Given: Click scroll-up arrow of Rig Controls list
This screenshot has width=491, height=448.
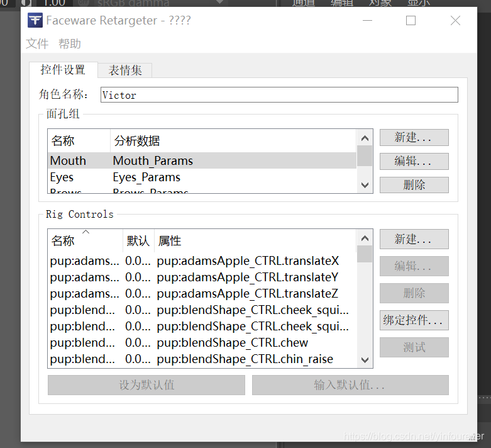Looking at the screenshot, I should coord(365,238).
